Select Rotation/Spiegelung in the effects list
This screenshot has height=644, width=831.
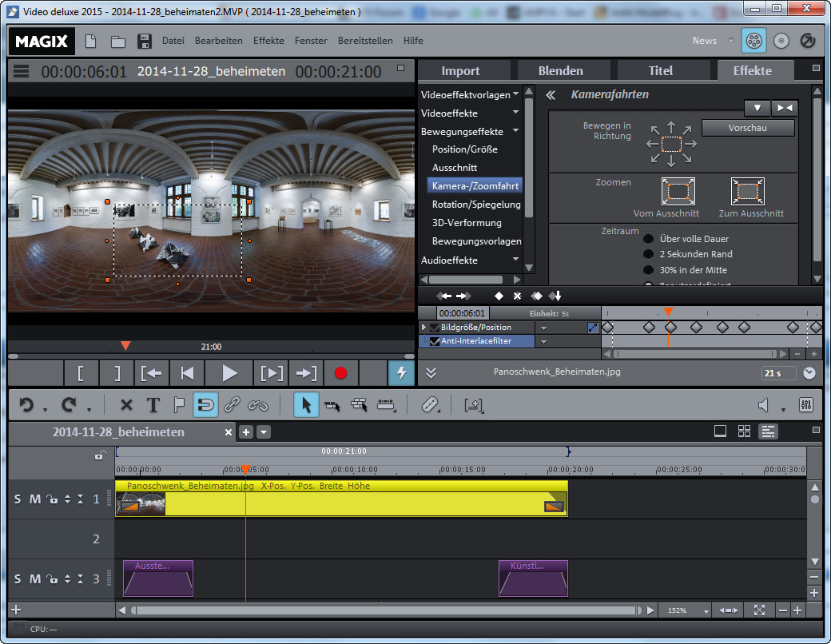pyautogui.click(x=475, y=205)
